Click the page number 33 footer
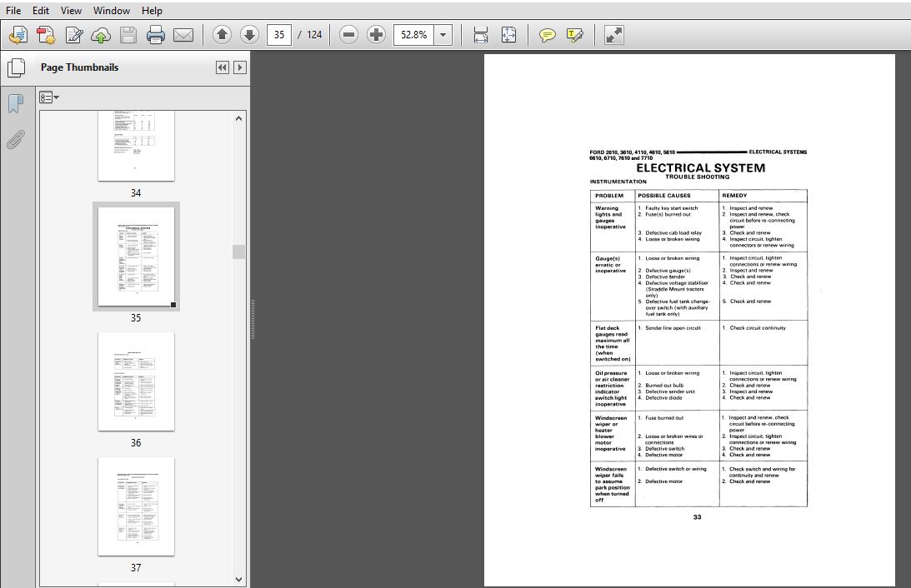The image size is (911, 588). coord(697,517)
